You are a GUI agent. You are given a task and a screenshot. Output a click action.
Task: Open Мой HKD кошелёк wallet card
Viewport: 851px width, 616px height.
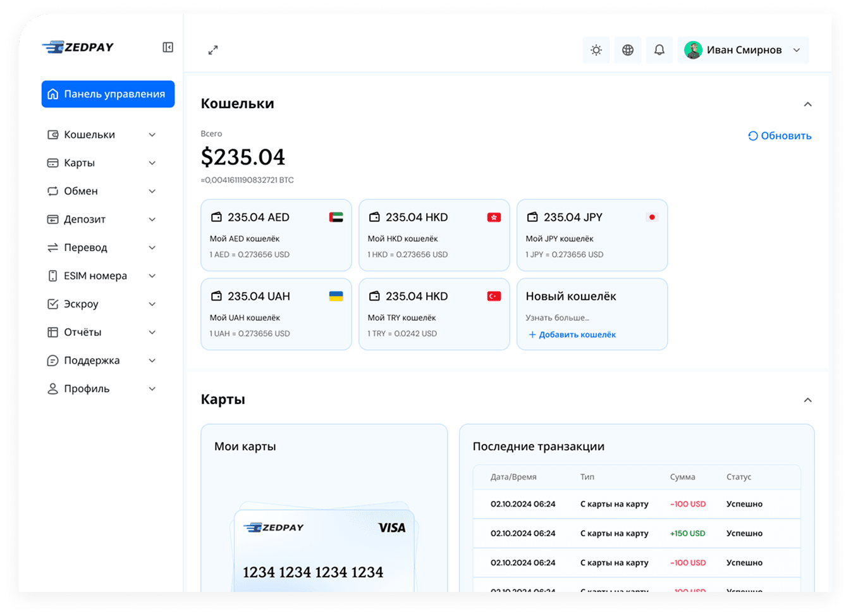click(x=434, y=235)
